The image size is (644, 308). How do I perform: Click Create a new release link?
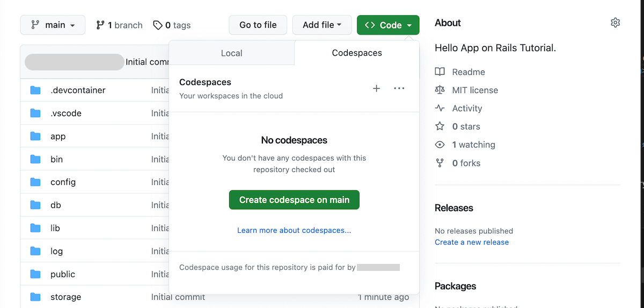click(x=472, y=242)
